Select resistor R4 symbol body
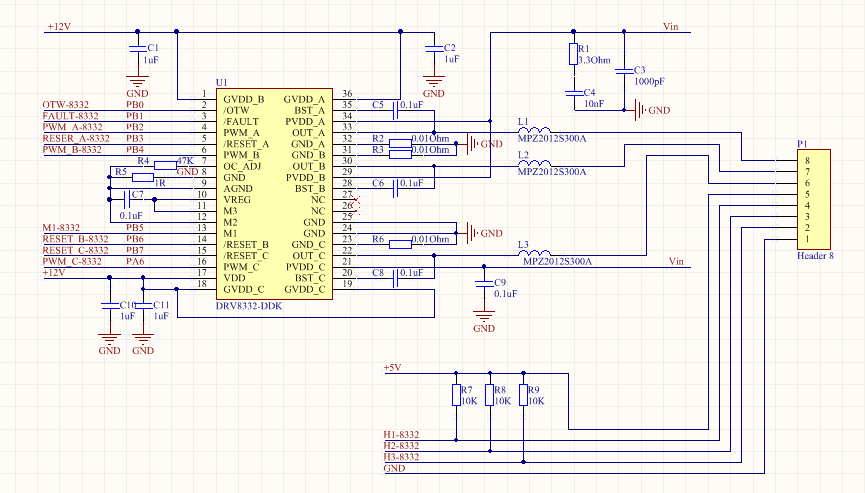The width and height of the screenshot is (865, 493). tap(165, 165)
